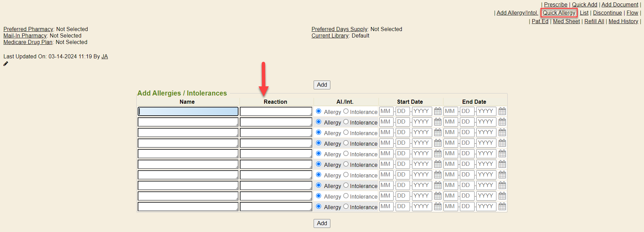Open End Date calendar icon in first row
The image size is (644, 232).
(x=502, y=111)
